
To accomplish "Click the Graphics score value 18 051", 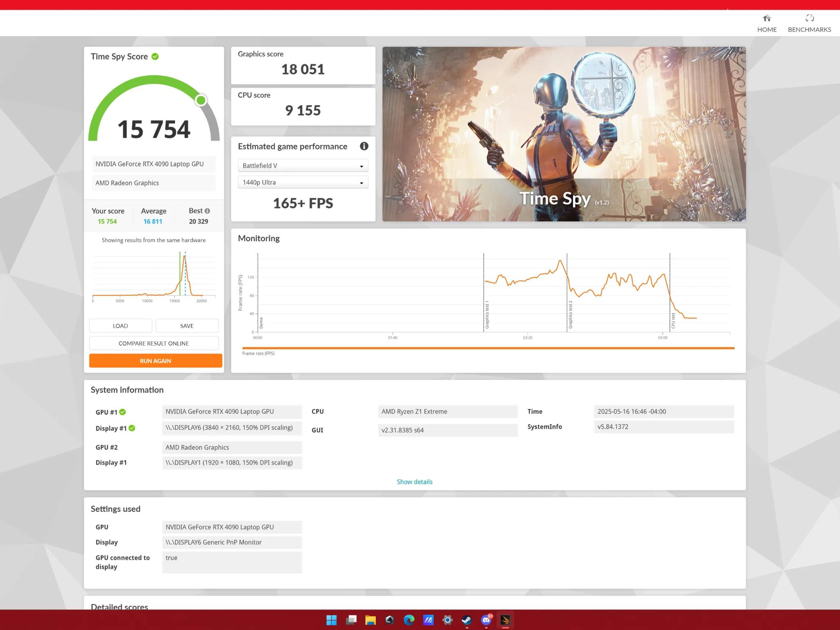I will pos(303,69).
